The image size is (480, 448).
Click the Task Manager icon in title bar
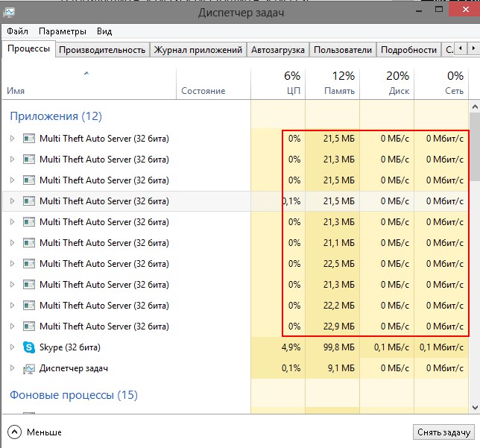click(x=9, y=12)
